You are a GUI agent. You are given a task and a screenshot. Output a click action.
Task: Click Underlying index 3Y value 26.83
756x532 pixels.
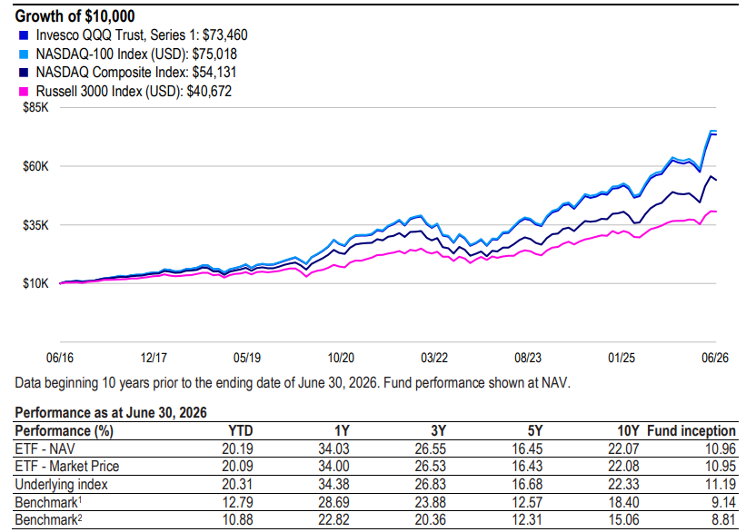430,484
